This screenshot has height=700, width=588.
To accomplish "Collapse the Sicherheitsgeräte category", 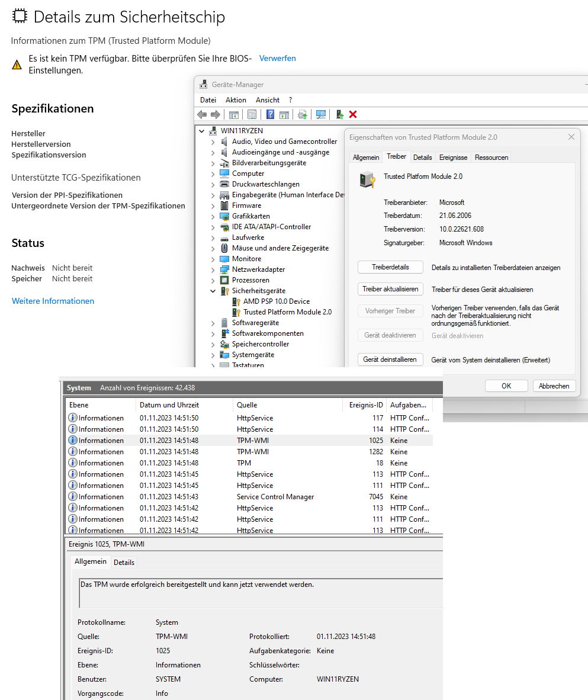I will coord(213,291).
